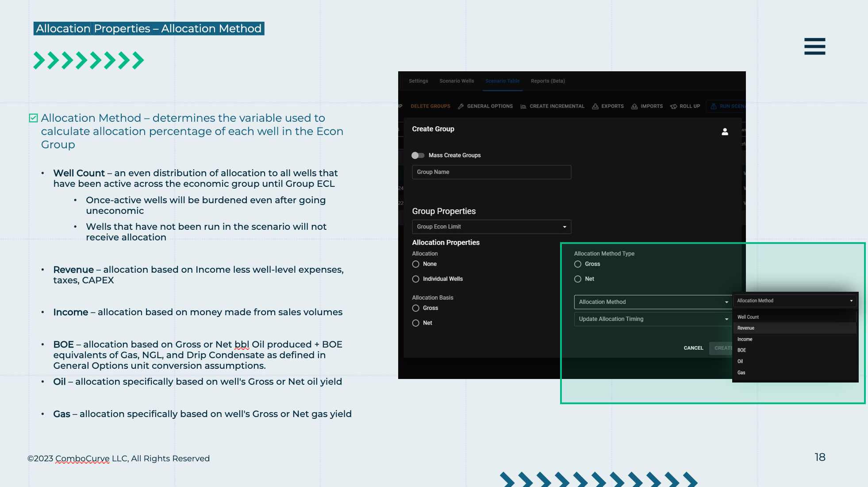868x487 pixels.
Task: Click into the Group Name field
Action: pyautogui.click(x=491, y=172)
